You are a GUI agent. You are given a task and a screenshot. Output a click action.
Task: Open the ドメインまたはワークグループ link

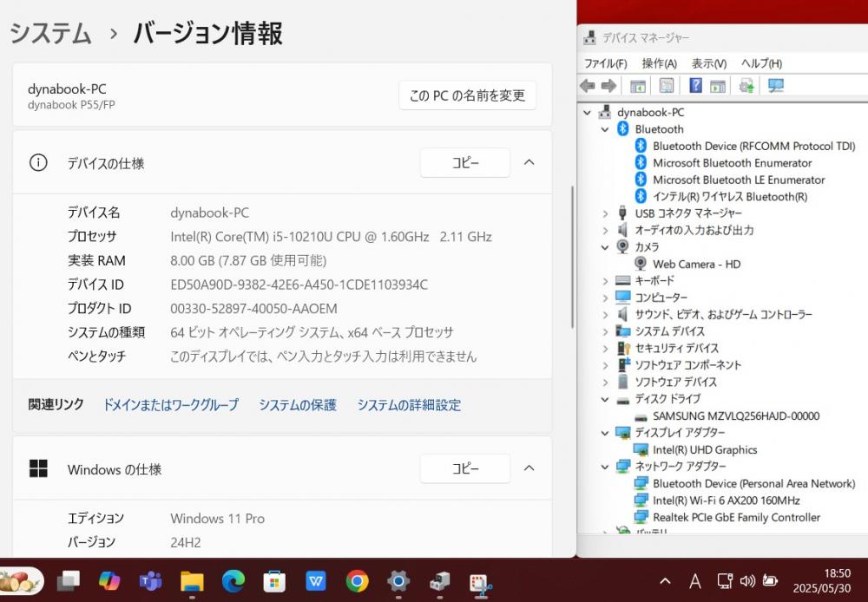[x=171, y=405]
